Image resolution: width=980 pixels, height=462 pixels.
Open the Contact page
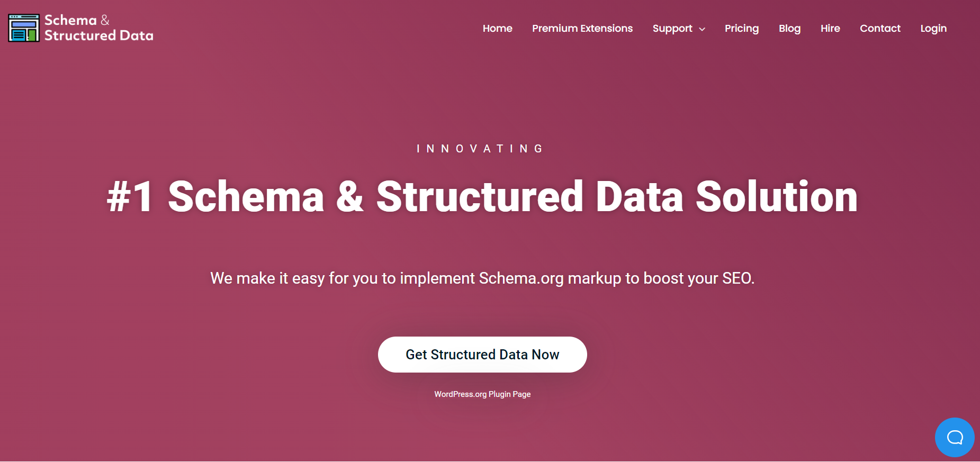coord(880,29)
